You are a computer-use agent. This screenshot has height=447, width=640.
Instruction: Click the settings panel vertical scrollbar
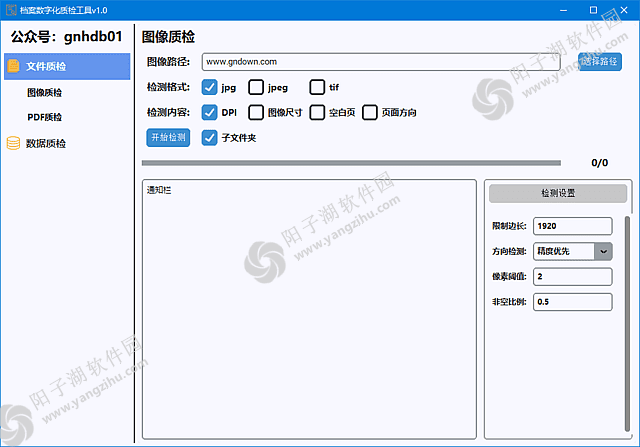627,323
